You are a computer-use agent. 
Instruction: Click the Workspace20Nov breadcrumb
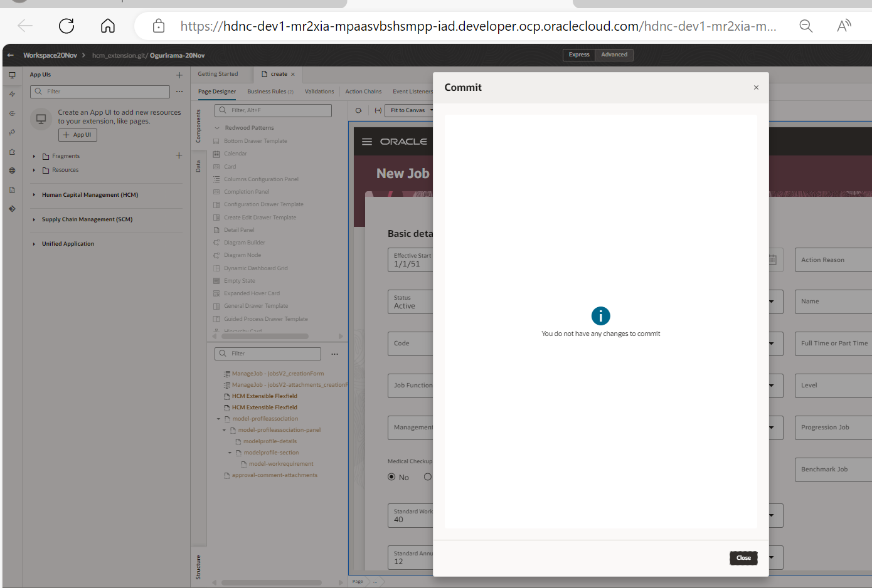[50, 55]
